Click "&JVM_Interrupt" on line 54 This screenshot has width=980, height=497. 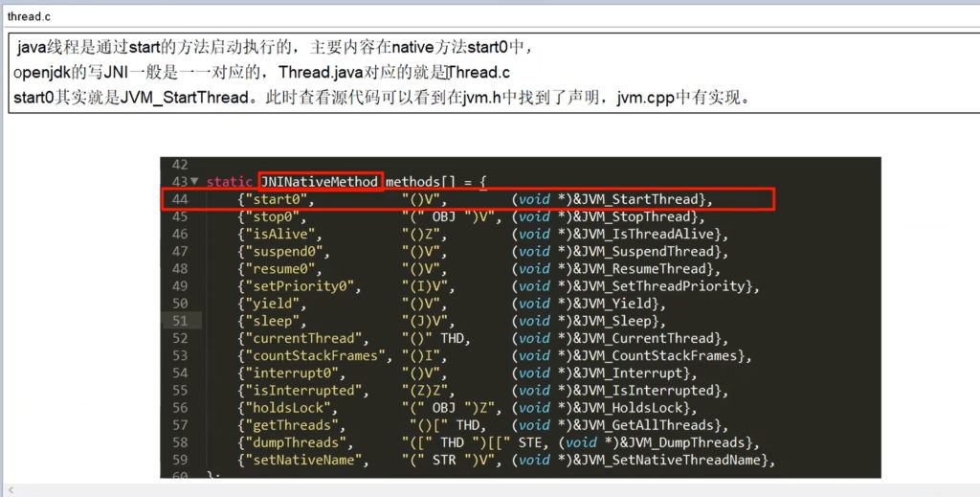(628, 373)
